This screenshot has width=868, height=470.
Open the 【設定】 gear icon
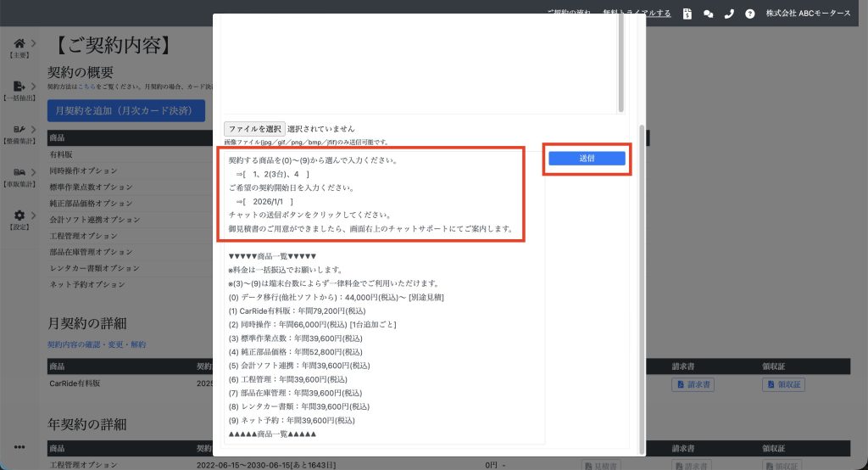(x=19, y=215)
